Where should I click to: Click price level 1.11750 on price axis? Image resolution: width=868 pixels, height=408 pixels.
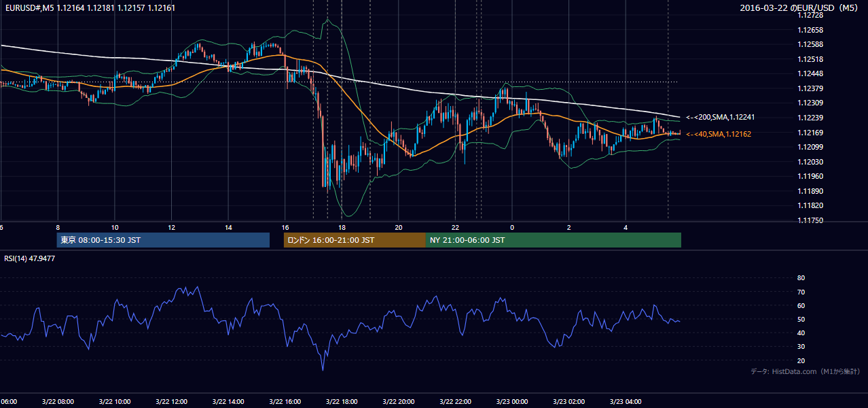click(x=811, y=220)
